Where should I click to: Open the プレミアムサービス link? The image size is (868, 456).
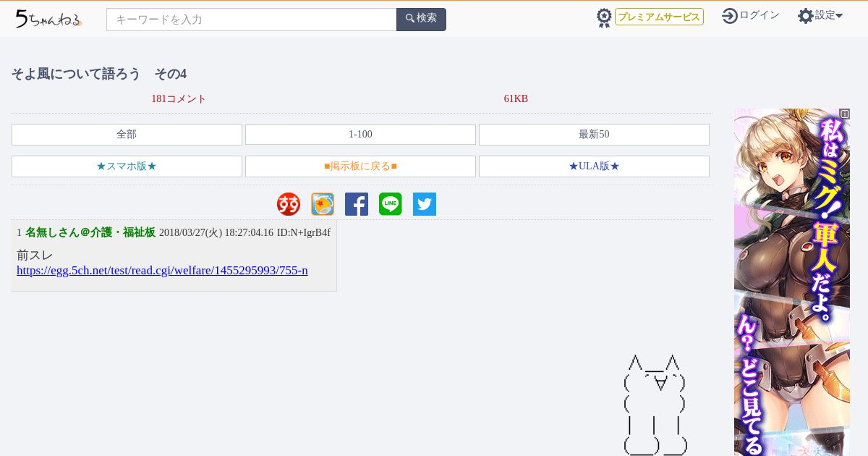coord(659,17)
